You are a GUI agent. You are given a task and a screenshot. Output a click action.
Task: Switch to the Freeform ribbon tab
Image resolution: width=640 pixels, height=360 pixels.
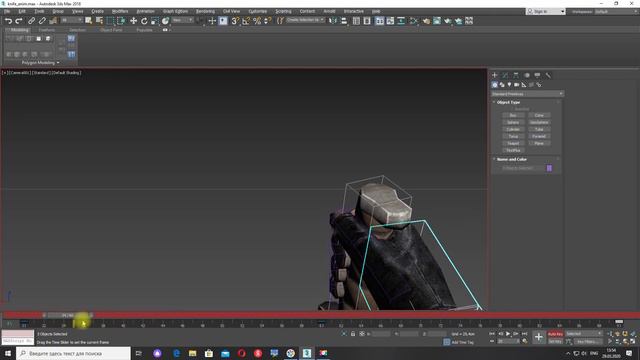(47, 30)
